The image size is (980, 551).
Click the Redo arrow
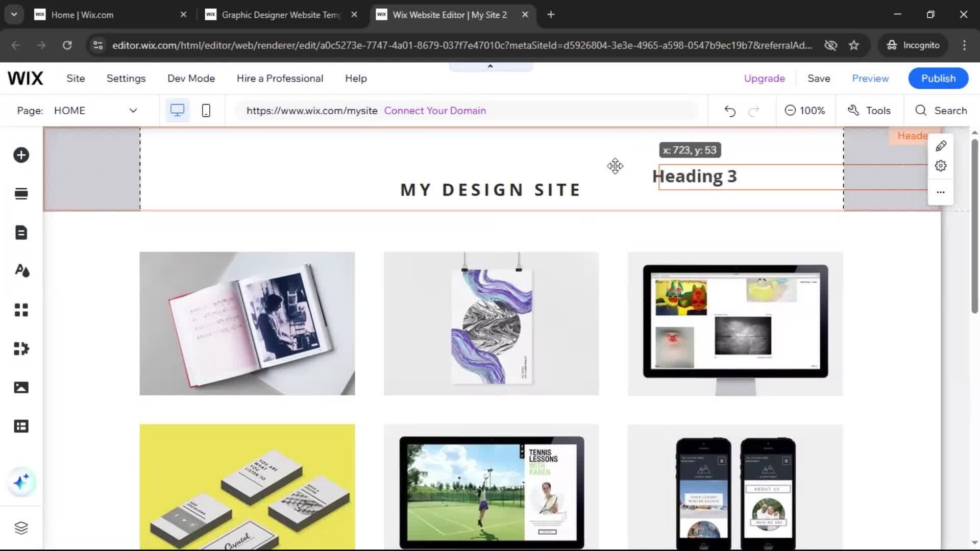click(754, 111)
